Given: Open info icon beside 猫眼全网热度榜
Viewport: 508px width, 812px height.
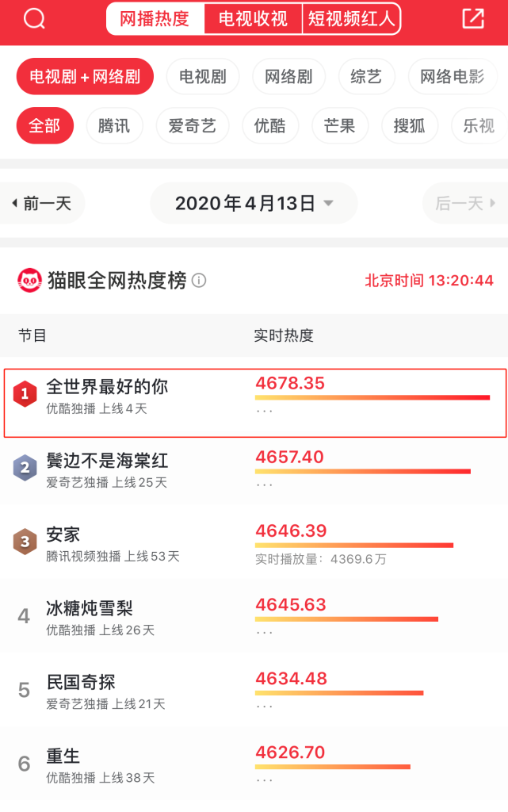Looking at the screenshot, I should 200,281.
